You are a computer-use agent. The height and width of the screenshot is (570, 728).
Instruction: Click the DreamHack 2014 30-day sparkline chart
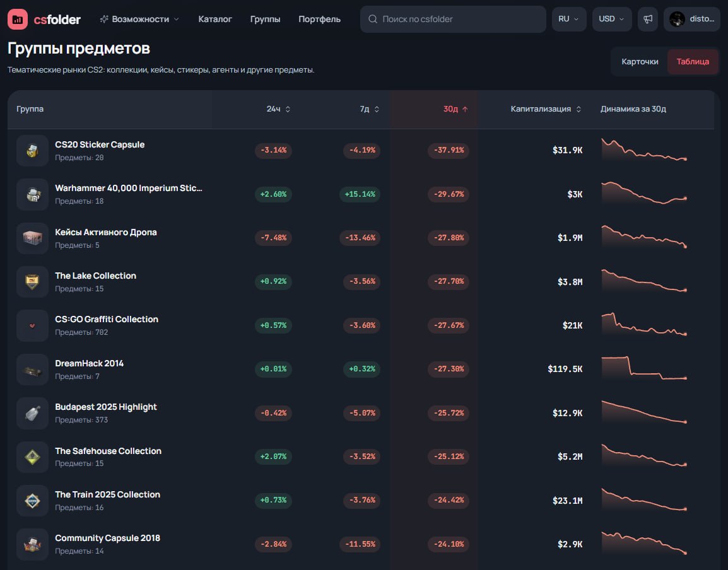tap(644, 369)
